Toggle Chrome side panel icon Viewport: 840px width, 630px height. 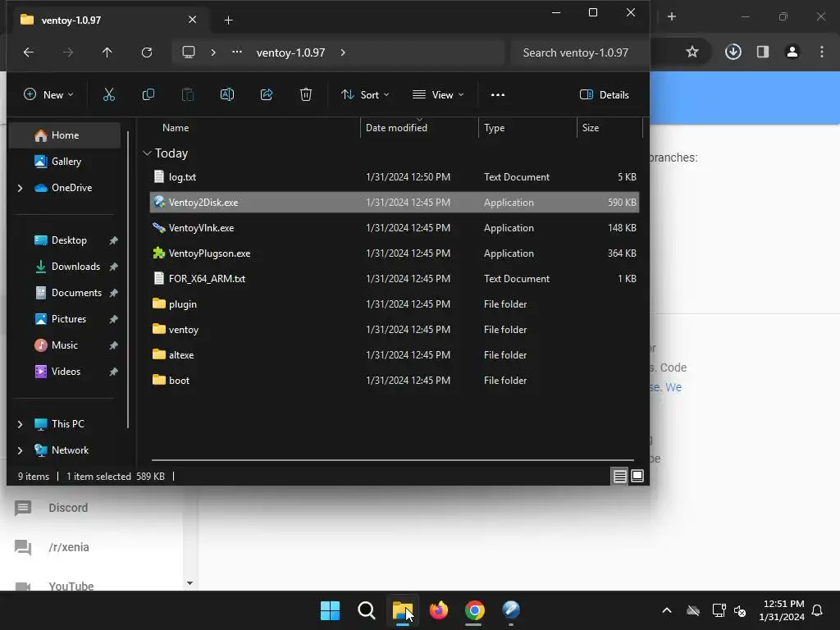(x=763, y=52)
